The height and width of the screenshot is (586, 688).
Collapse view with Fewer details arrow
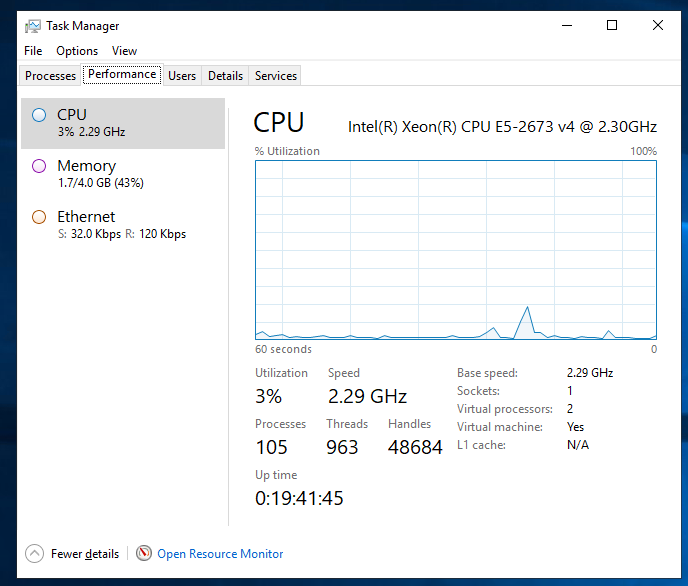click(35, 553)
